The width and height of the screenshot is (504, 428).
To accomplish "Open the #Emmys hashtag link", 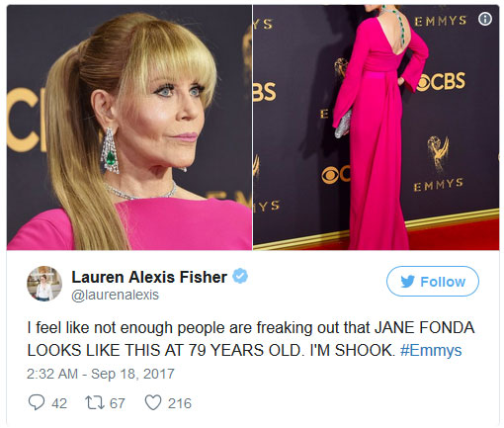I will (431, 350).
